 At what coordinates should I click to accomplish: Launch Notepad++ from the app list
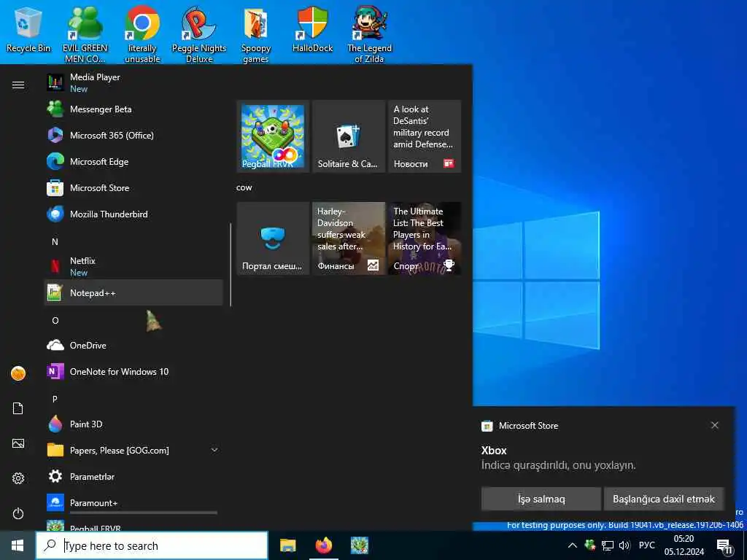pyautogui.click(x=133, y=292)
